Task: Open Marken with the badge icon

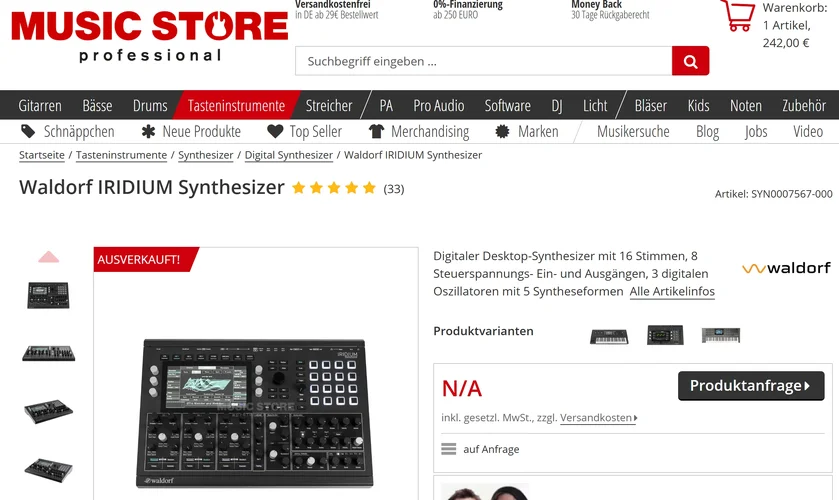Action: coord(527,132)
